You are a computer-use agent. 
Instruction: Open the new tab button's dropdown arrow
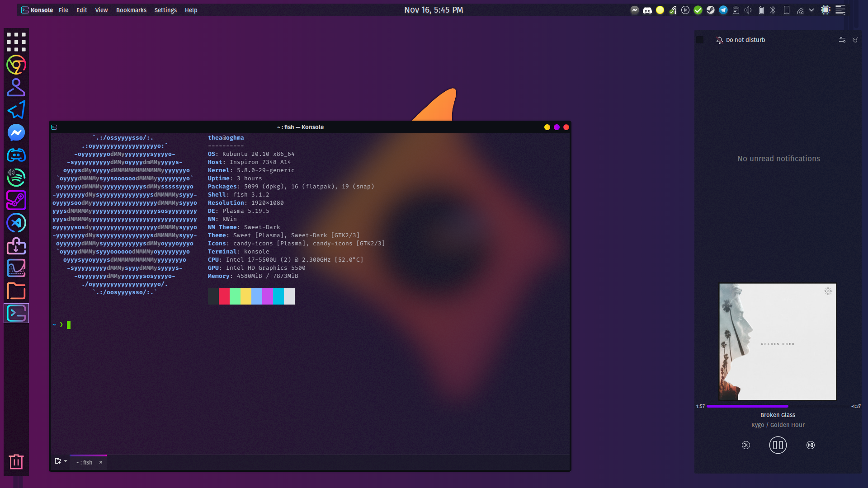(x=66, y=461)
